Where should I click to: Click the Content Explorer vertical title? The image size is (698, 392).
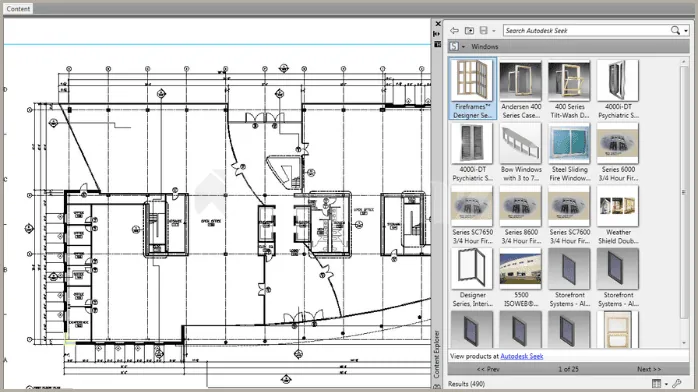tap(437, 354)
